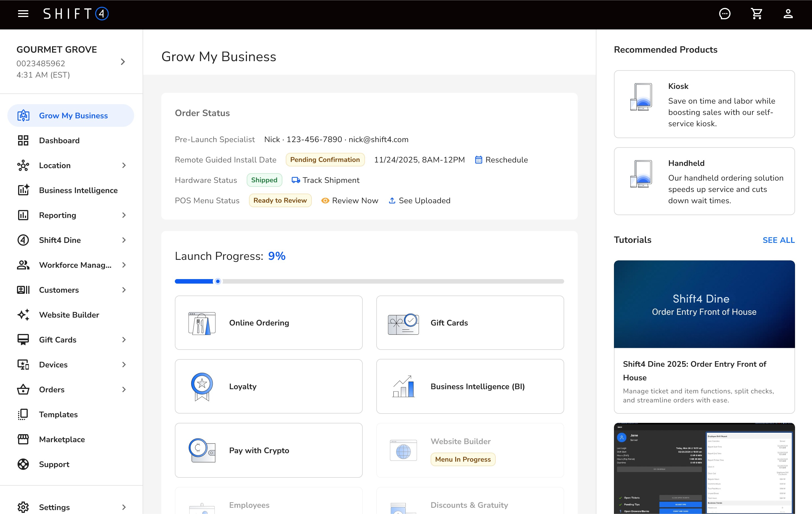
Task: Open the employee shift report tutorial thumbnail
Action: pos(704,468)
